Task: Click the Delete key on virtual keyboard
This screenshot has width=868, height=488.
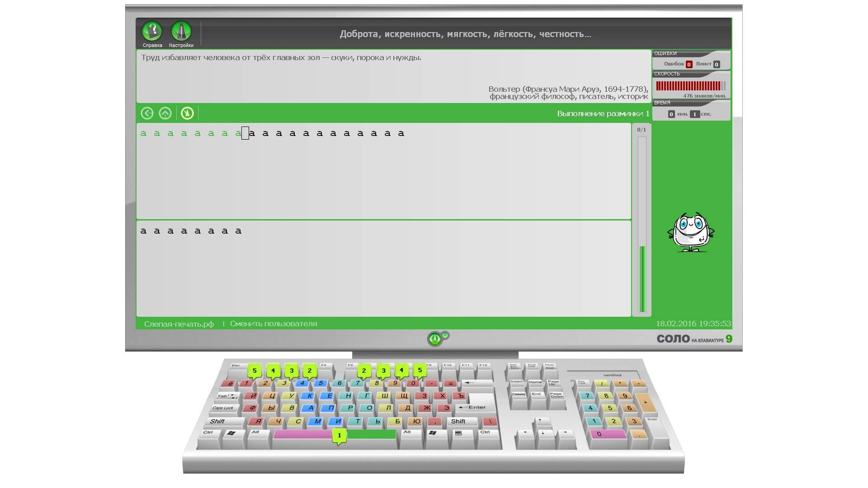Action: (519, 394)
